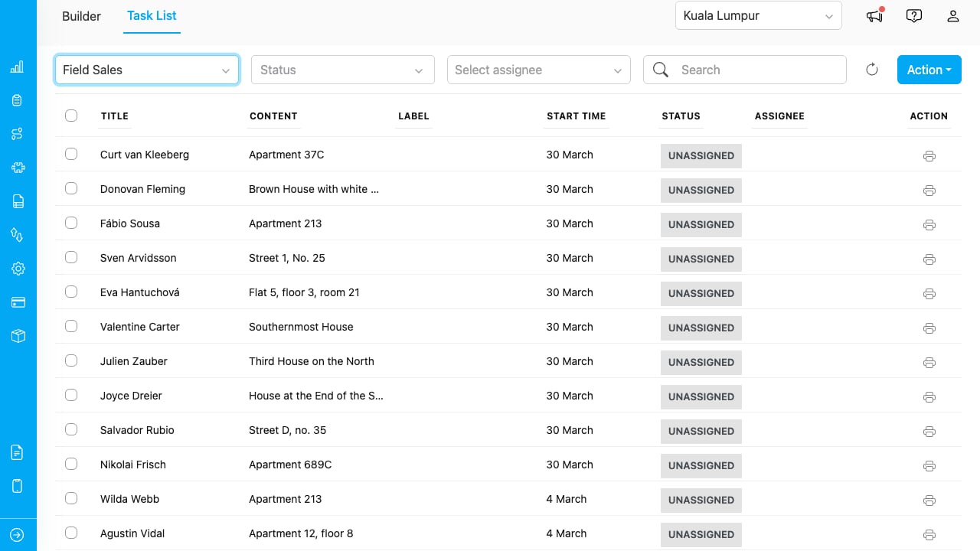Open the text document icon near sidebar bottom
Viewport: 980px width, 551px height.
(18, 452)
